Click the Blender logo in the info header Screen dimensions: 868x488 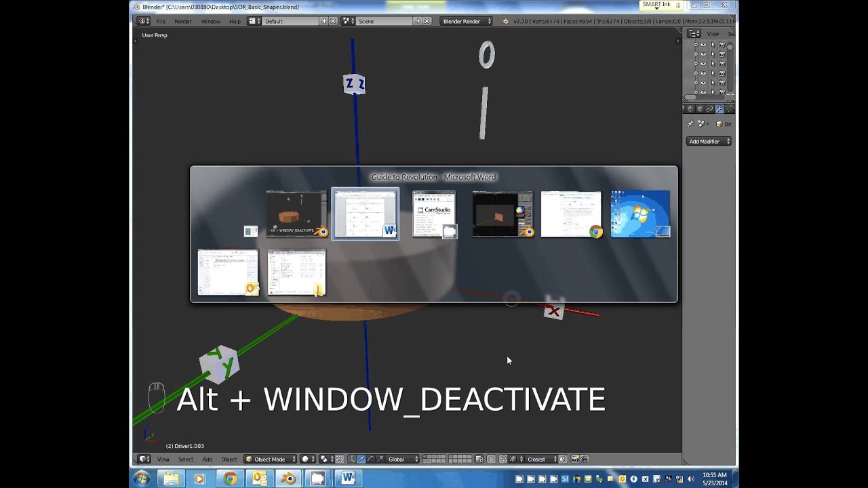point(505,21)
